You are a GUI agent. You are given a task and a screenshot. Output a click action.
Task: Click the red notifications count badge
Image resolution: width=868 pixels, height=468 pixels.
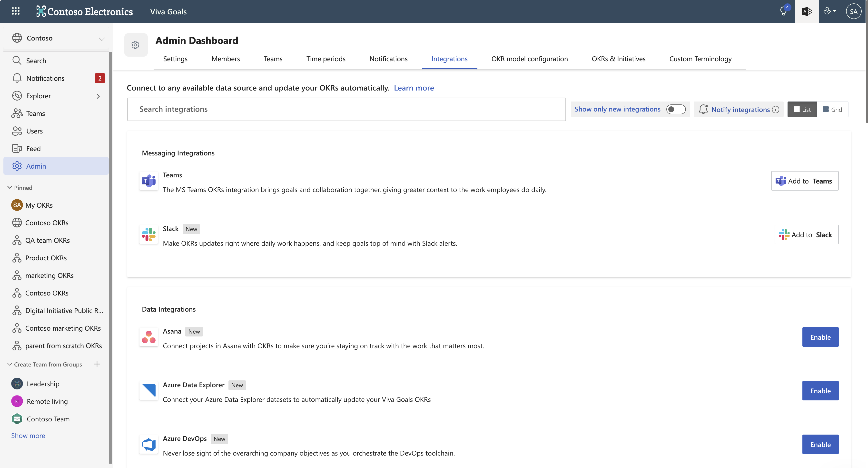click(x=100, y=78)
